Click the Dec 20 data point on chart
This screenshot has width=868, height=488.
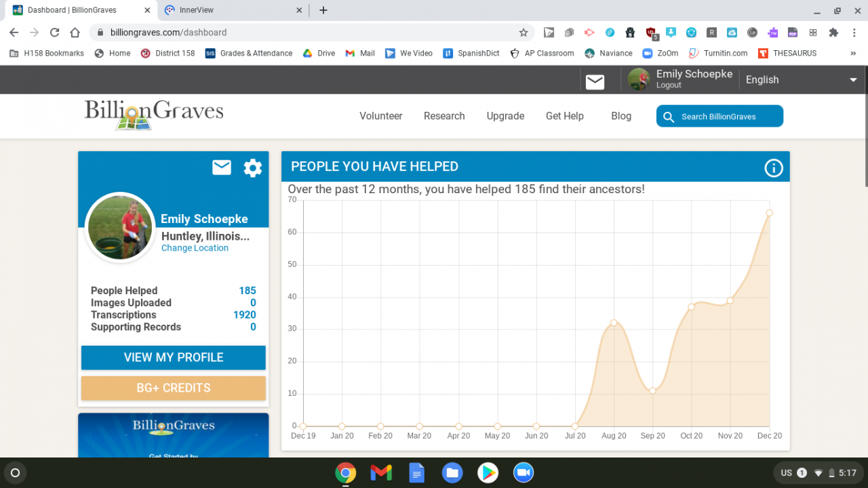770,213
